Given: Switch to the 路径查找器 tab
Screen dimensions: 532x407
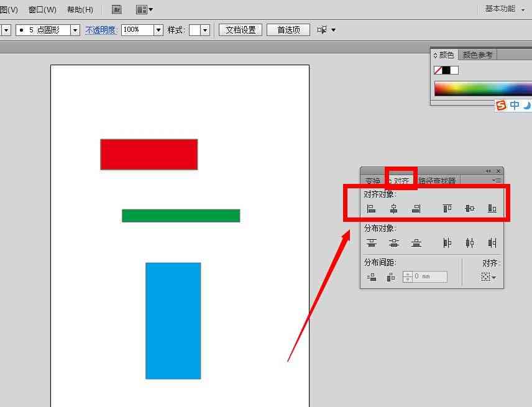Looking at the screenshot, I should (x=437, y=181).
